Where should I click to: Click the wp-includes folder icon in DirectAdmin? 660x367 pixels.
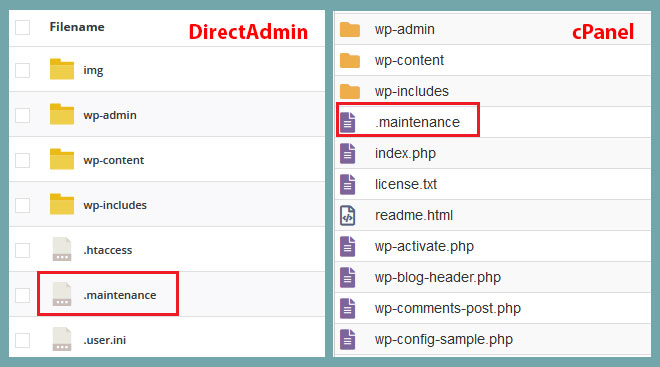click(61, 204)
